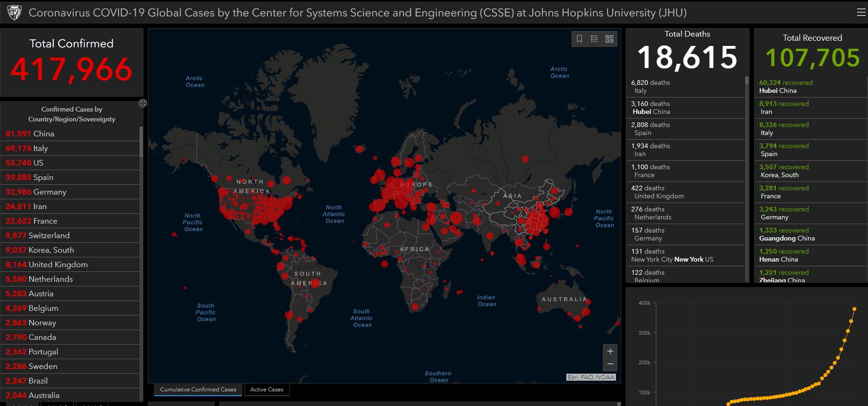Click 2,808 deaths Spain entry
Image resolution: width=868 pixels, height=406 pixels.
tap(685, 129)
